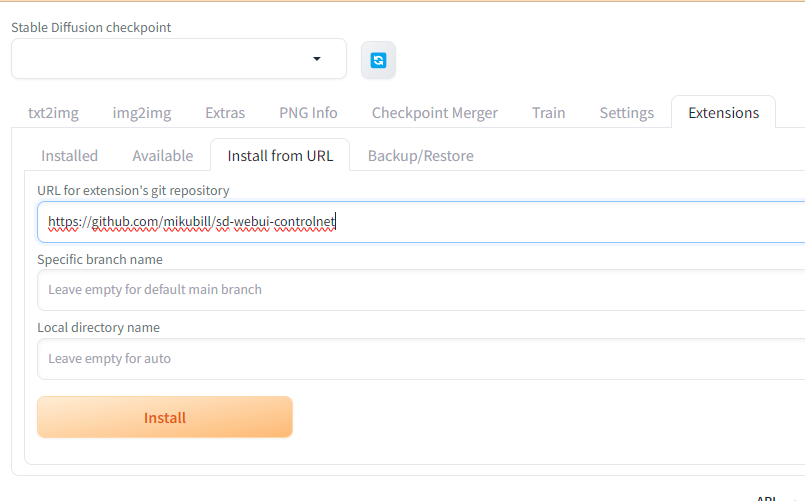
Task: Focus the Specific branch name field
Action: coord(421,290)
